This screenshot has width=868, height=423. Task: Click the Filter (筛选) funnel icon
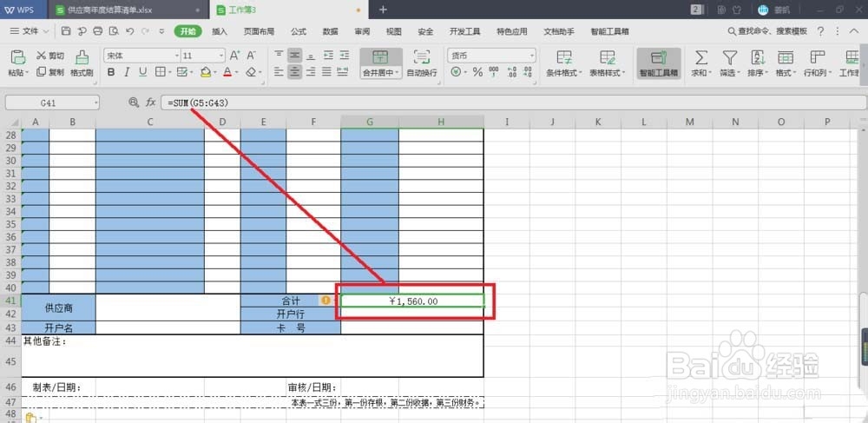tap(730, 57)
